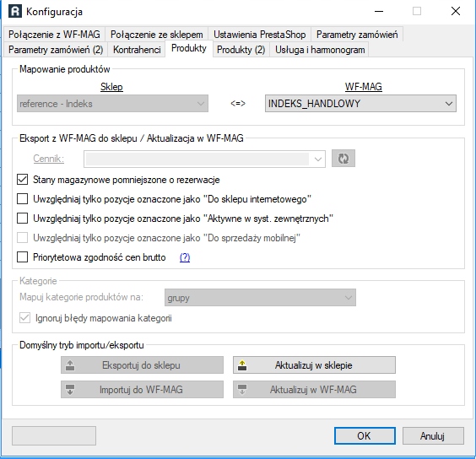Click the Eksportuj do sklepu icon
Image resolution: width=476 pixels, height=459 pixels.
(x=70, y=364)
